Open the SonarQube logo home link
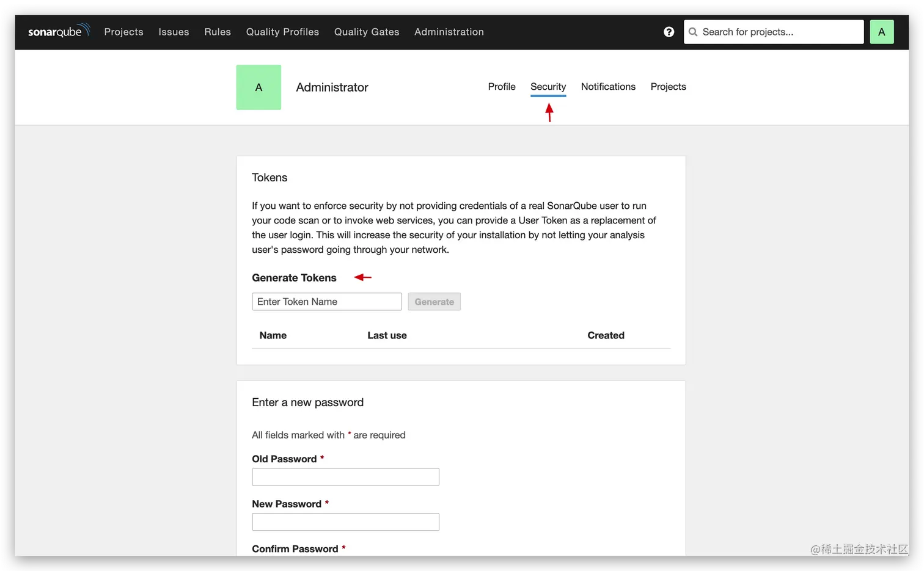This screenshot has height=571, width=924. coord(59,31)
